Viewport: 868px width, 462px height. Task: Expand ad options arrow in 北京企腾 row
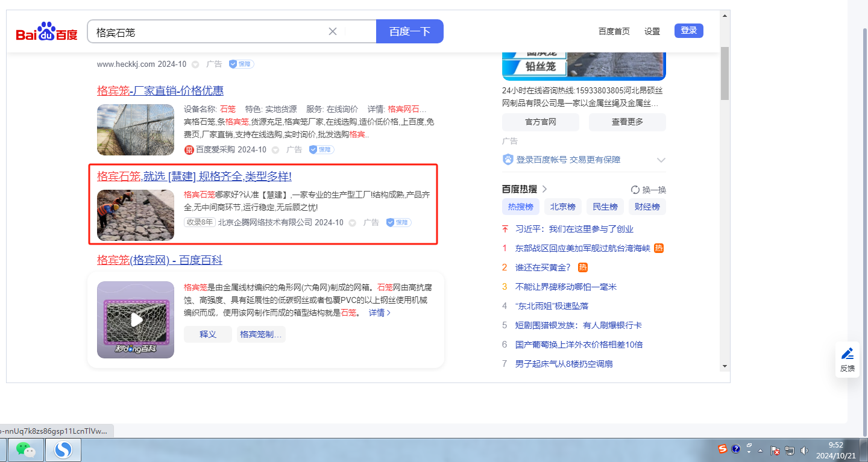353,222
